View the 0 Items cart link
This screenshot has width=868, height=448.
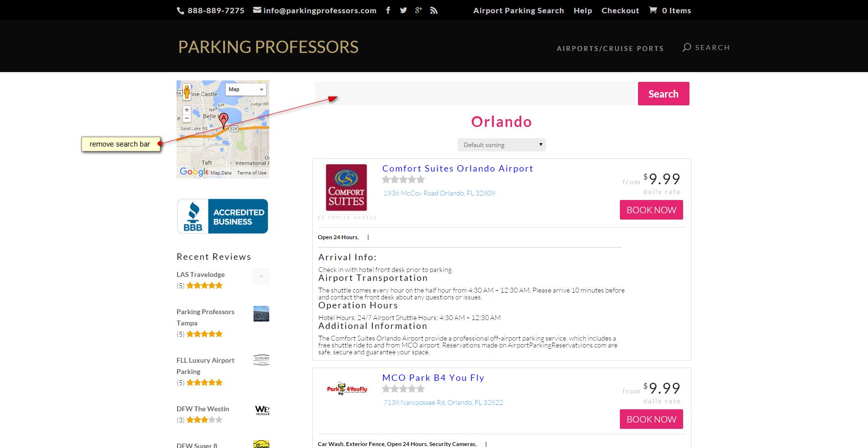[676, 11]
